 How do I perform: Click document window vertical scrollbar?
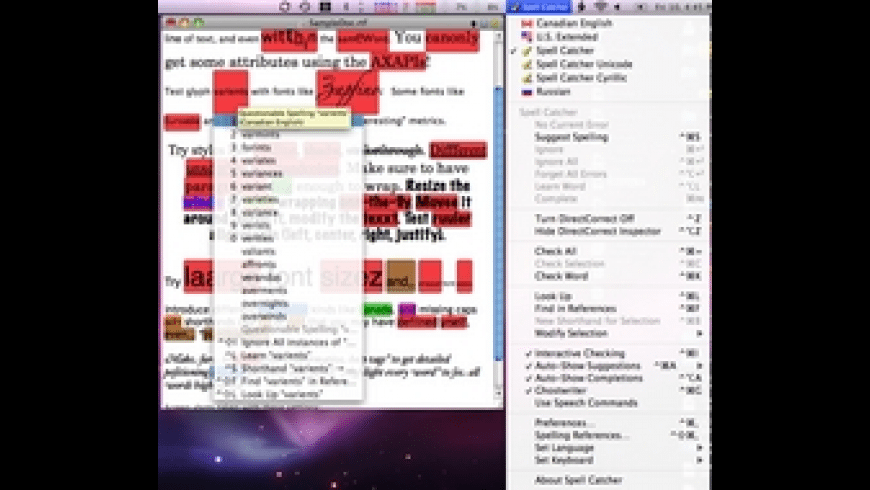498,223
